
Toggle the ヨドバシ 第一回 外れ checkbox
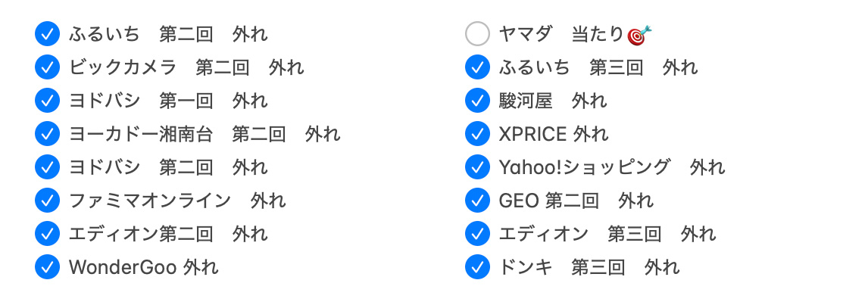47,101
